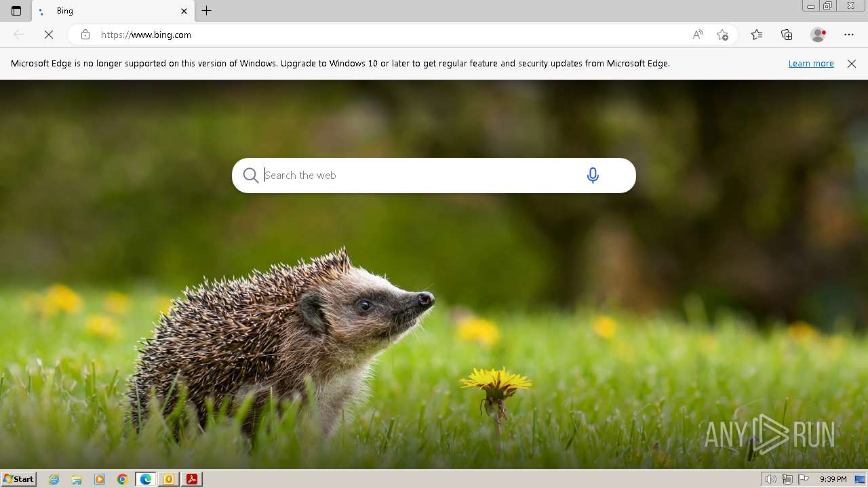The width and height of the screenshot is (868, 488).
Task: View site information lock icon
Action: (85, 35)
